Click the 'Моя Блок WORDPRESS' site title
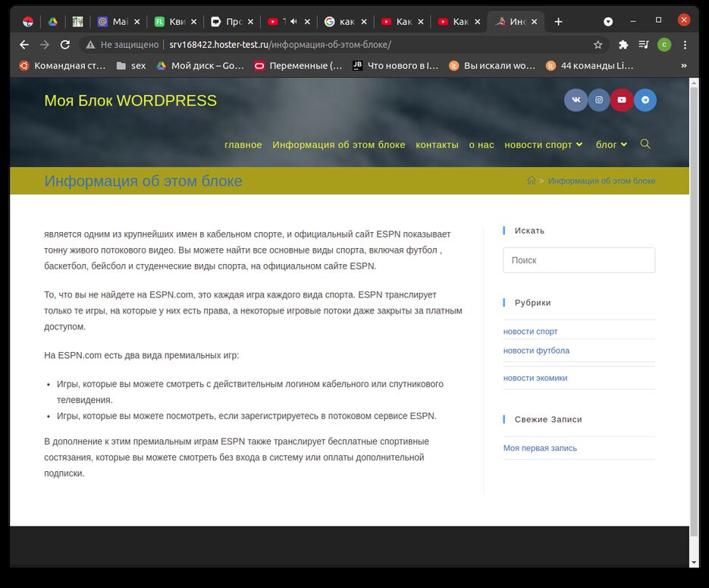This screenshot has height=588, width=709. click(130, 100)
